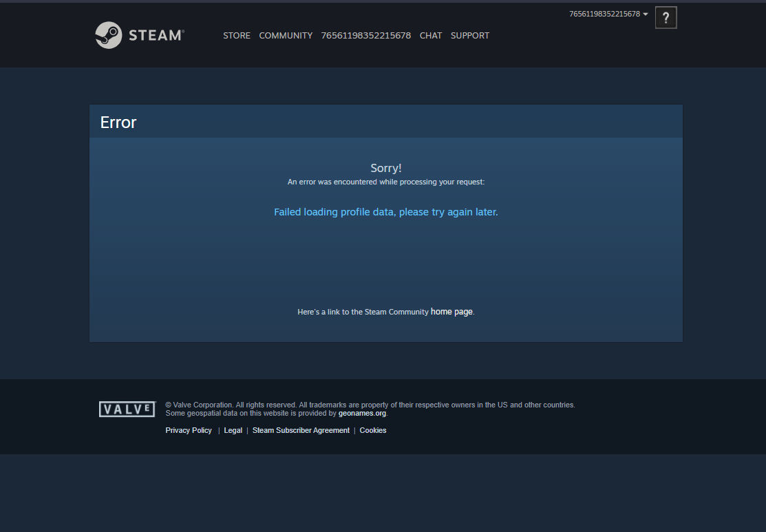Open the Steam Subscriber Agreement link

[x=301, y=430]
